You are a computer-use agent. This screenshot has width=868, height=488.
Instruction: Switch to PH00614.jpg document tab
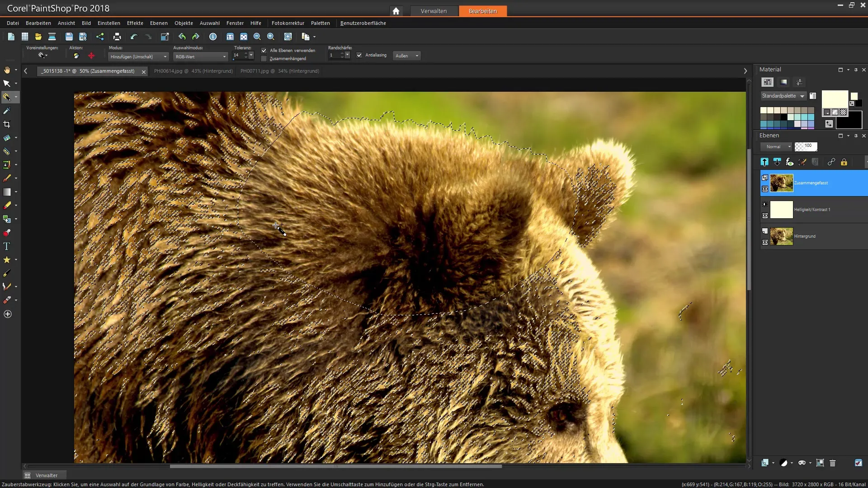click(x=193, y=71)
